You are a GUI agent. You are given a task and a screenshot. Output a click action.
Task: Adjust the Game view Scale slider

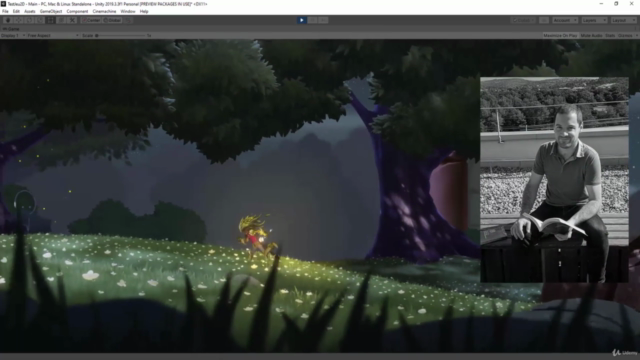tap(120, 36)
